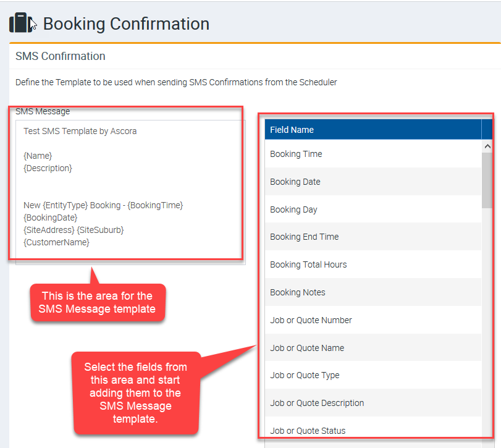Click the field list scrollbar thumb
This screenshot has height=448, width=501.
click(x=487, y=179)
